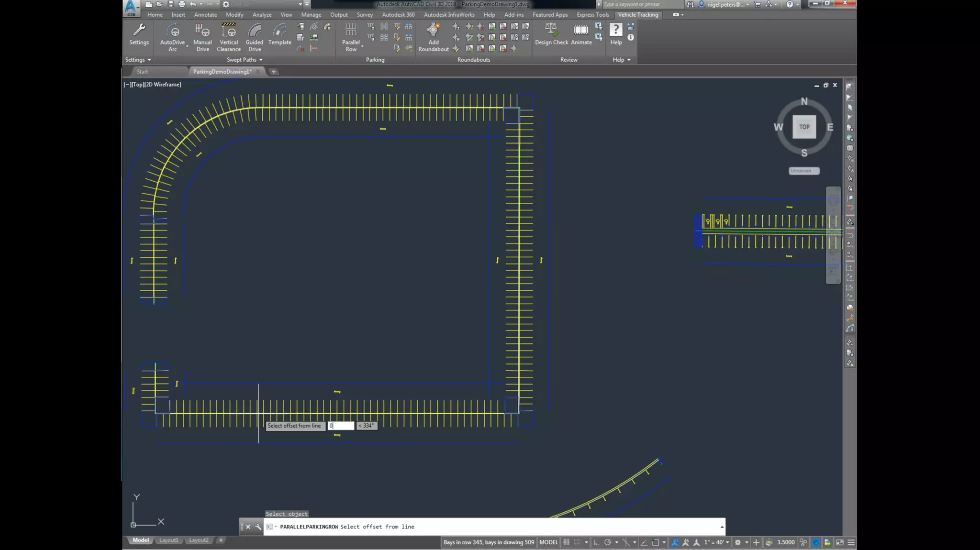
Task: Click the [2D Wireframe] visual style control
Action: tap(163, 85)
